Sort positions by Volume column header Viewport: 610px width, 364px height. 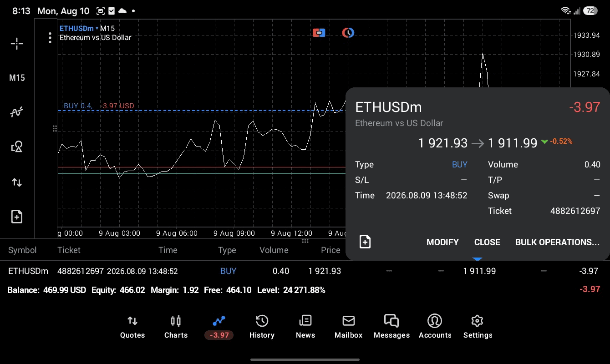274,250
